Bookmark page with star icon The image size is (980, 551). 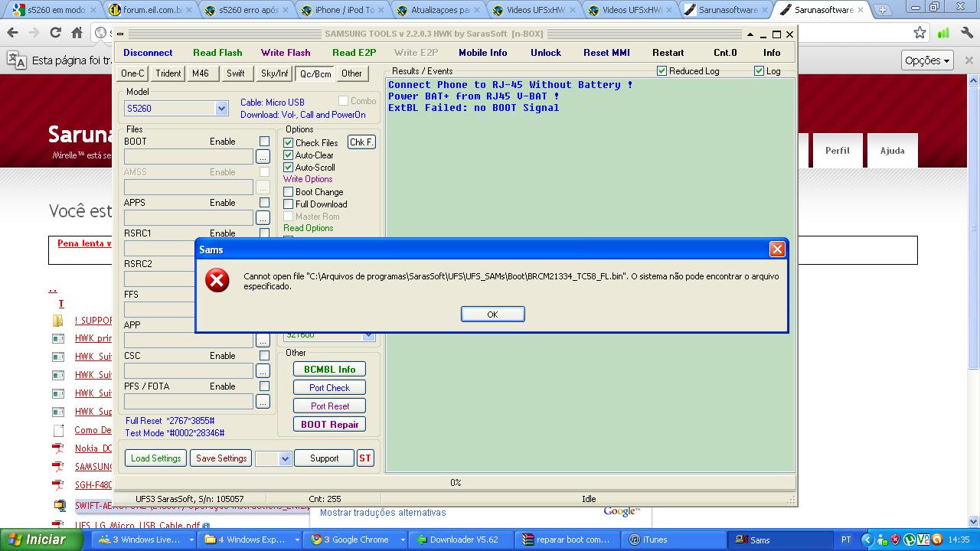pyautogui.click(x=920, y=33)
